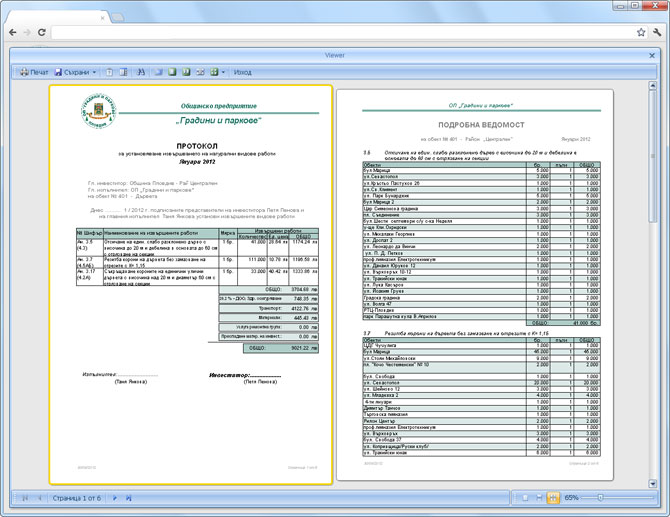
Task: Jump to the last page arrow
Action: [x=129, y=498]
